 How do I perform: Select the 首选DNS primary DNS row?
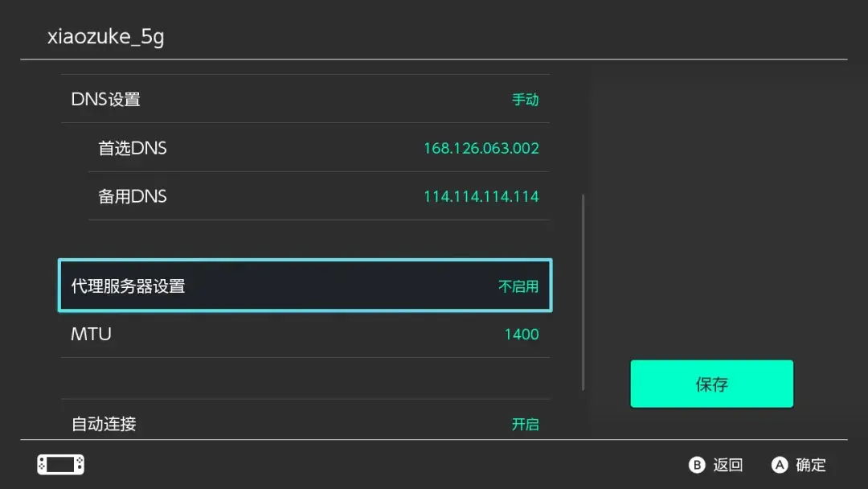(319, 148)
